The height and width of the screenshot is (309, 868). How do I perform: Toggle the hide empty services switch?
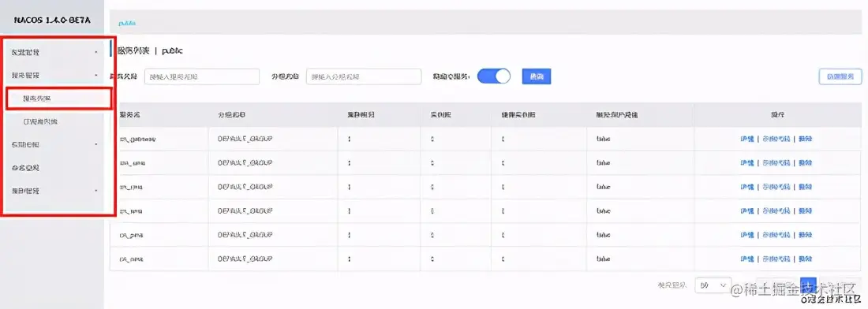pyautogui.click(x=494, y=76)
